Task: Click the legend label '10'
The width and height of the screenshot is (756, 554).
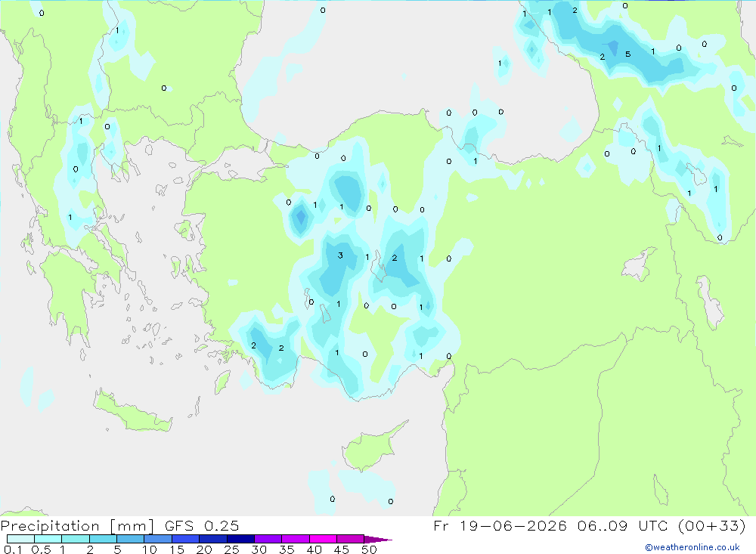Action: click(150, 549)
